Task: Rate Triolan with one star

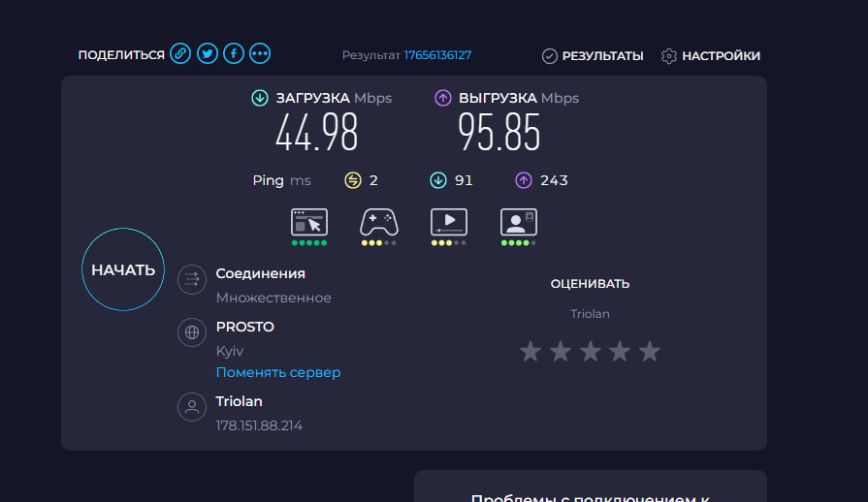Action: [x=530, y=351]
